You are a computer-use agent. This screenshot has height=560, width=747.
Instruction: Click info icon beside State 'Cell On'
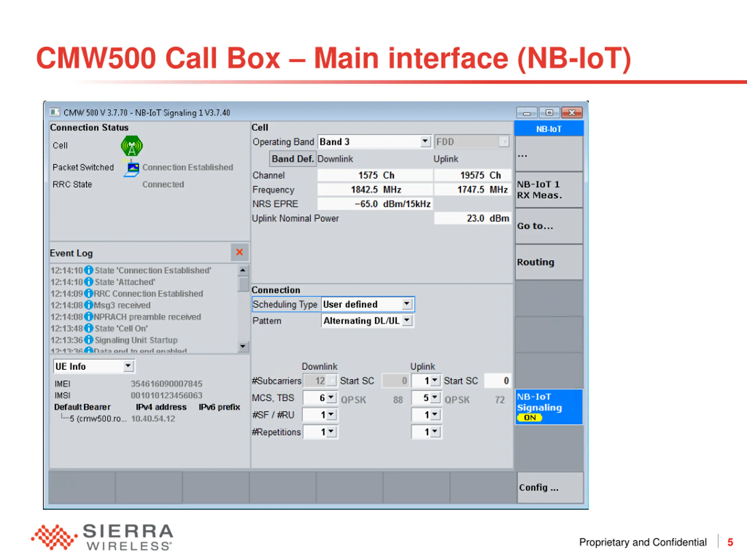click(x=88, y=328)
